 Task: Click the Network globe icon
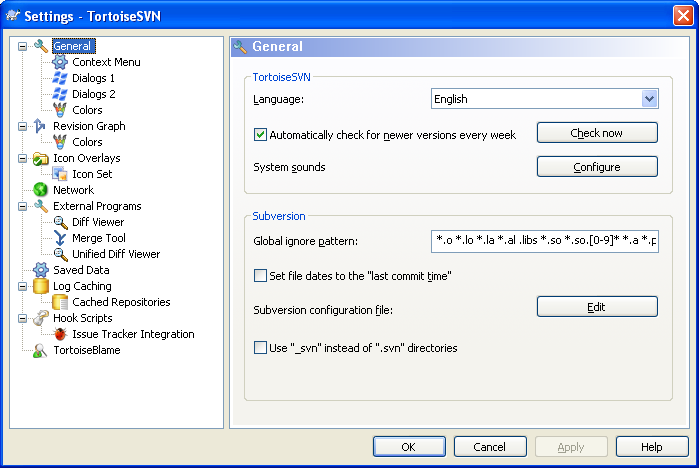(x=40, y=190)
